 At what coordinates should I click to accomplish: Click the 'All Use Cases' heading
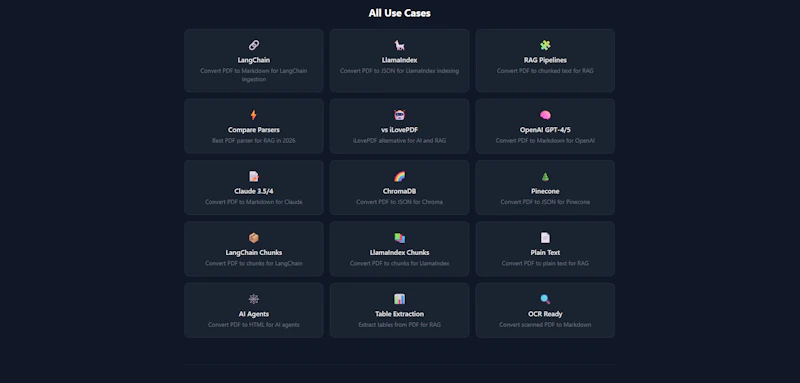click(x=399, y=13)
